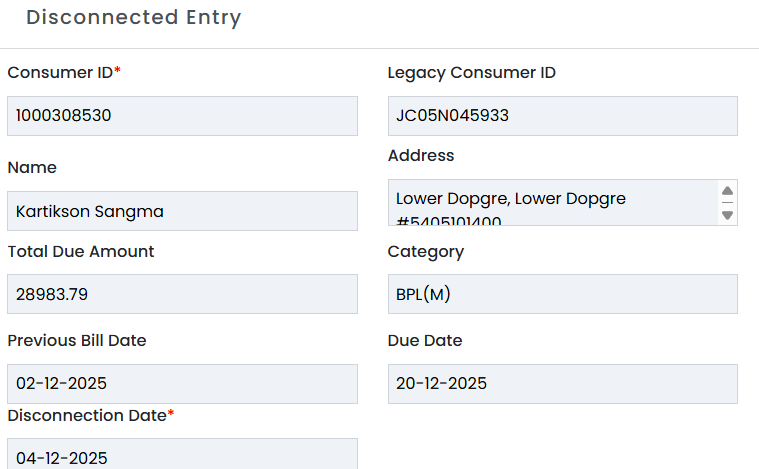The width and height of the screenshot is (759, 469).
Task: Click the Previous Bill Date label
Action: pyautogui.click(x=77, y=340)
